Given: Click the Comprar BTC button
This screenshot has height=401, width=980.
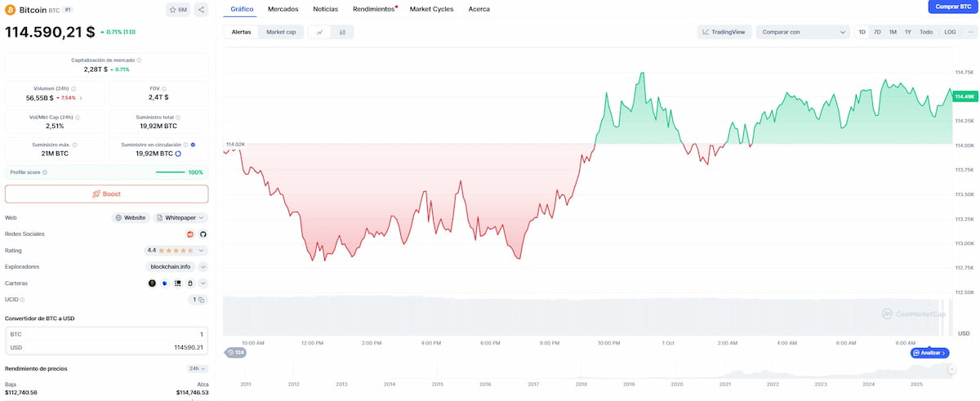Looking at the screenshot, I should 952,7.
